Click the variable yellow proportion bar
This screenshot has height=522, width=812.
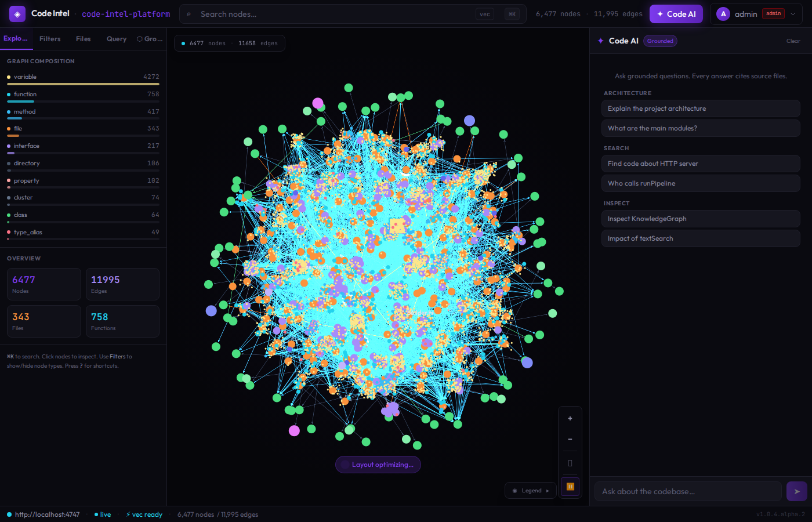coord(83,84)
